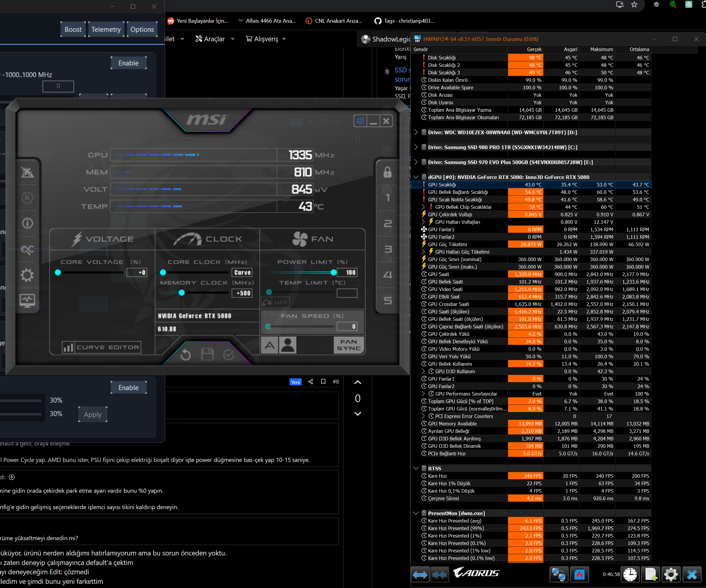The image size is (706, 588).
Task: Select Afterburner profile slot 5
Action: click(388, 300)
